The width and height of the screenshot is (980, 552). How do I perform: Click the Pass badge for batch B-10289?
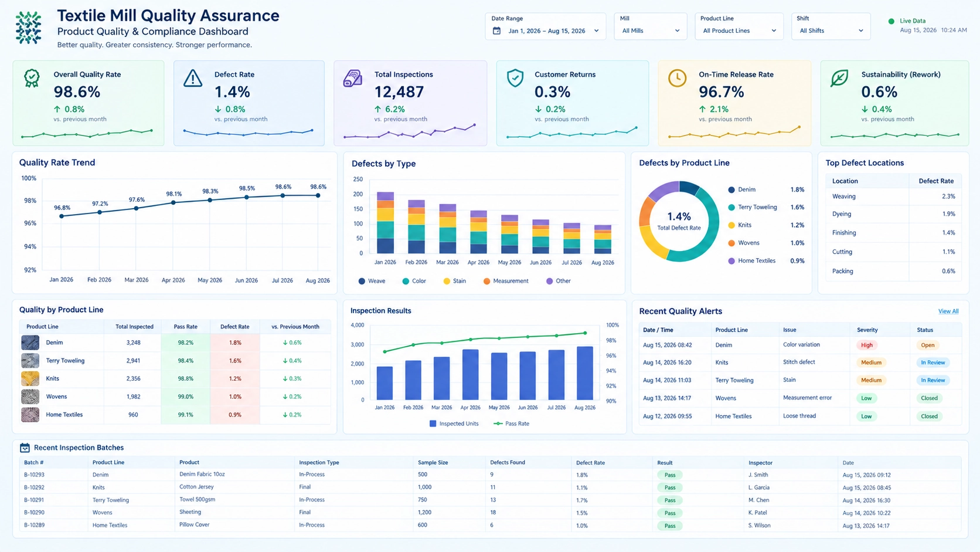point(670,526)
